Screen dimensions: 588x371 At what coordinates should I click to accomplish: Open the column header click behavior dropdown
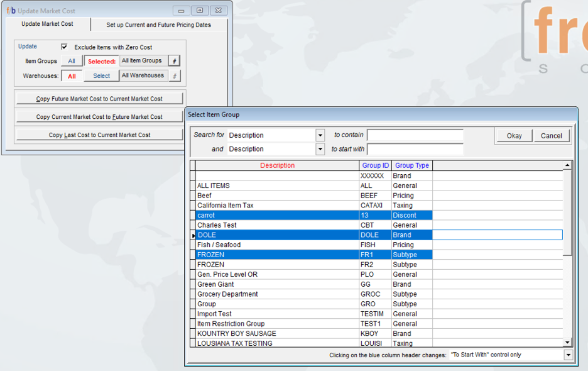click(568, 355)
